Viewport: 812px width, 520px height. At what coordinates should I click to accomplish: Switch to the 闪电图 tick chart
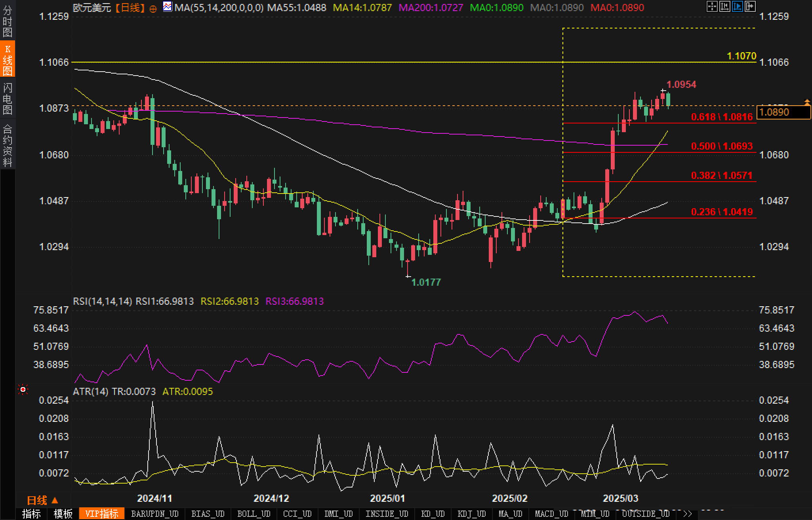(x=8, y=98)
